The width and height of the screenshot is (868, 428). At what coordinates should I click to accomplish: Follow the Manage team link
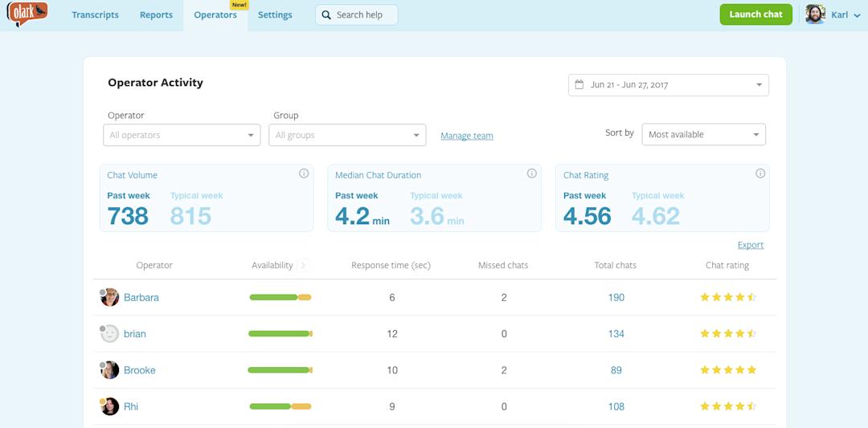467,136
